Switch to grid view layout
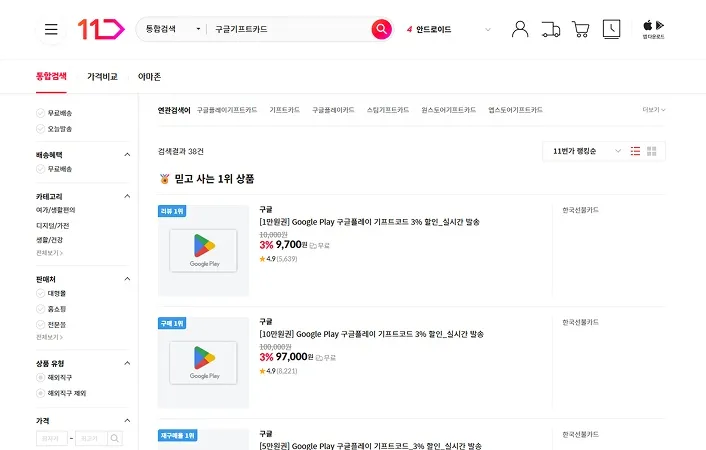The width and height of the screenshot is (706, 450). (x=652, y=151)
